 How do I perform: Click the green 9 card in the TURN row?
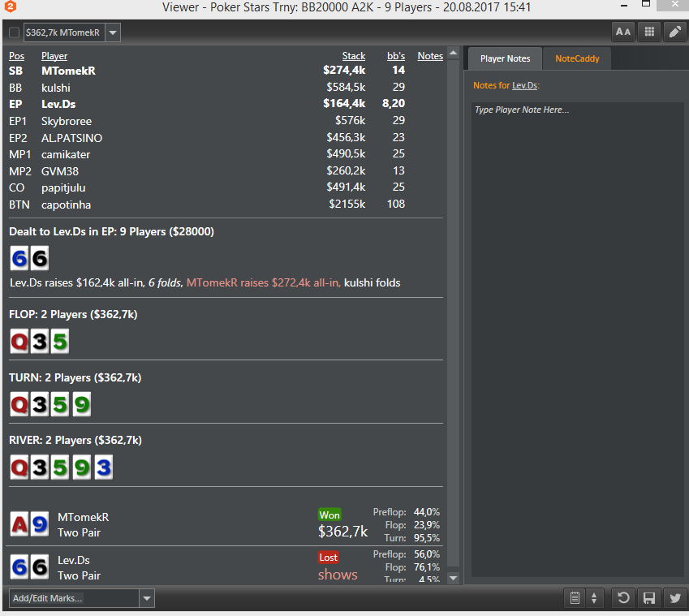click(82, 404)
